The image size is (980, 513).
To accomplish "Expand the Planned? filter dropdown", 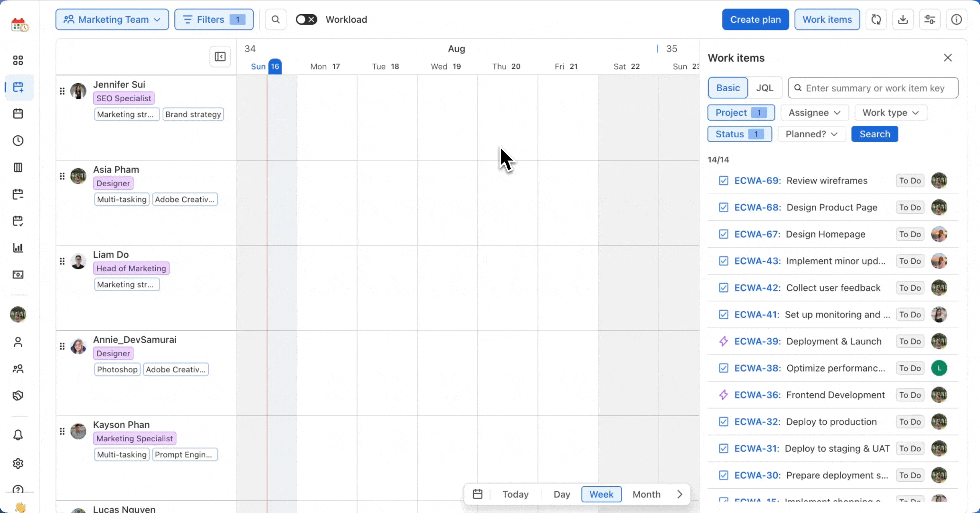I will click(x=812, y=134).
